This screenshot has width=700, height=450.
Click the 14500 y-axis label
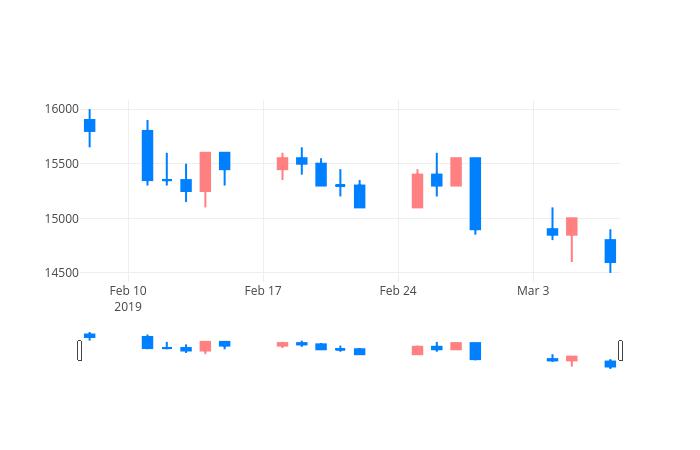coord(62,273)
